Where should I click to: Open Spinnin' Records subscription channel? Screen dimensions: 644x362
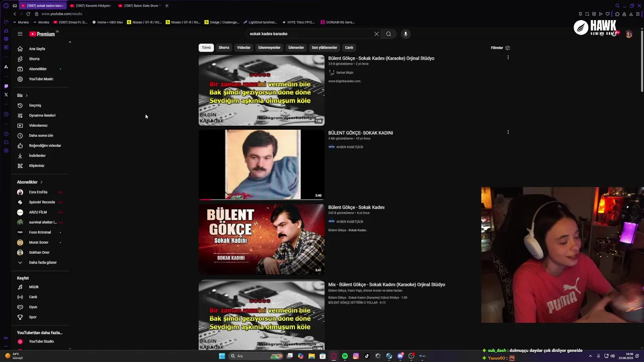coord(42,202)
